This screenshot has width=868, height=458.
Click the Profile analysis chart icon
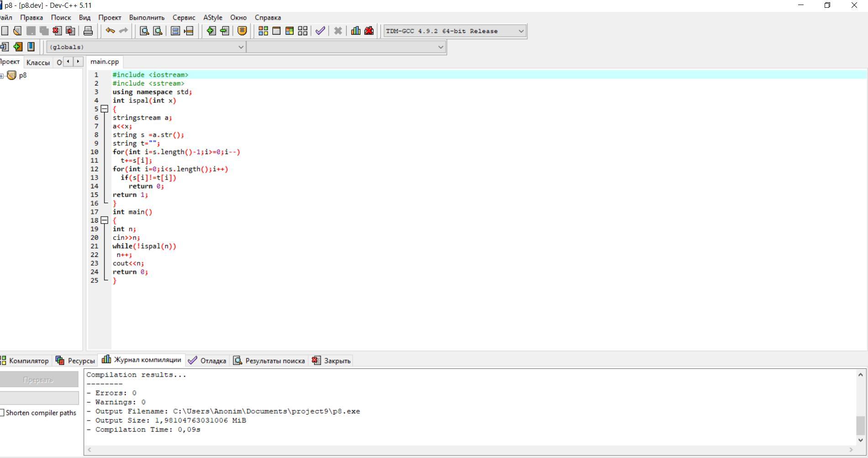(356, 31)
